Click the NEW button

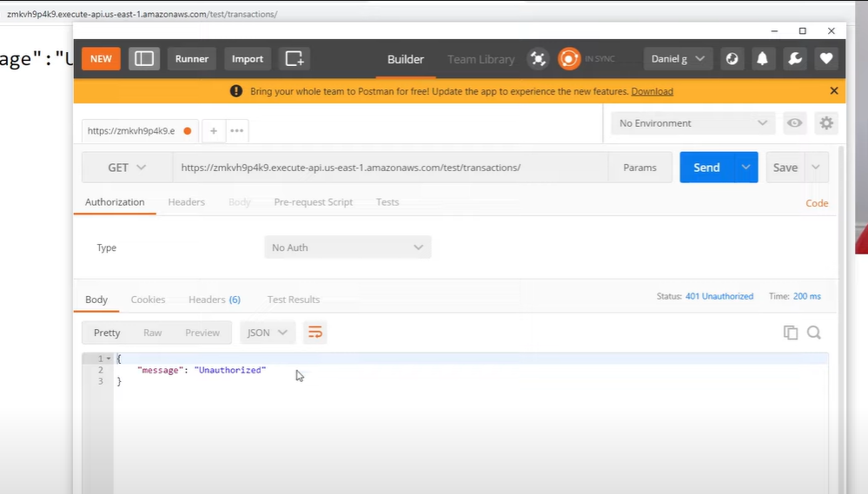101,59
